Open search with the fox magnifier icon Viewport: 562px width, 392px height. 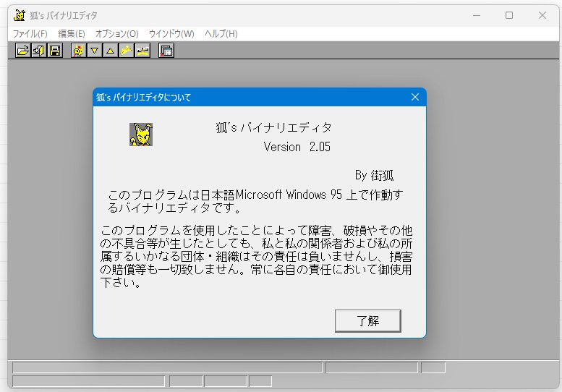(x=78, y=51)
